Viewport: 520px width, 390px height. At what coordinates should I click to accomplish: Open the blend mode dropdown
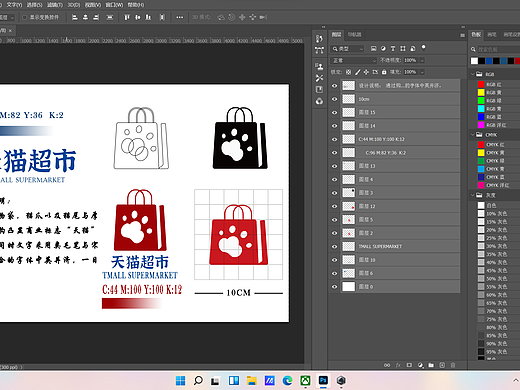pyautogui.click(x=354, y=60)
